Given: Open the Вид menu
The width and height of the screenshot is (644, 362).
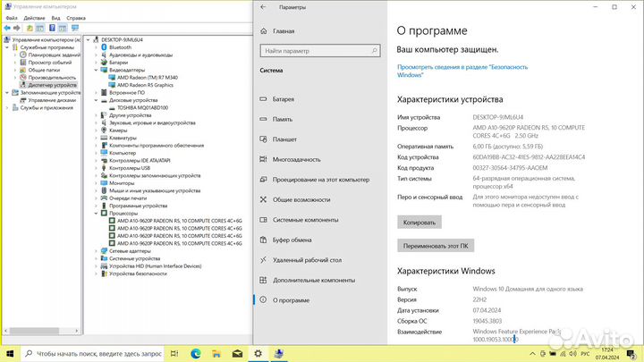Looking at the screenshot, I should point(55,18).
